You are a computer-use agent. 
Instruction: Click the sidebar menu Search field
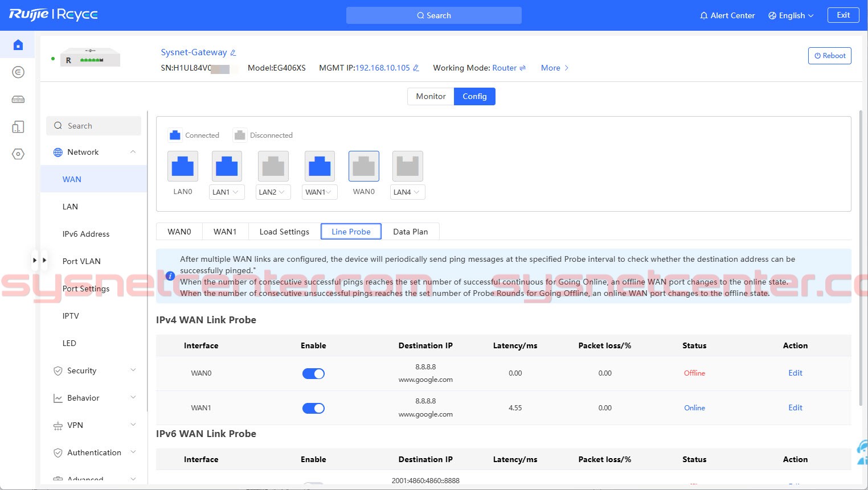[94, 126]
